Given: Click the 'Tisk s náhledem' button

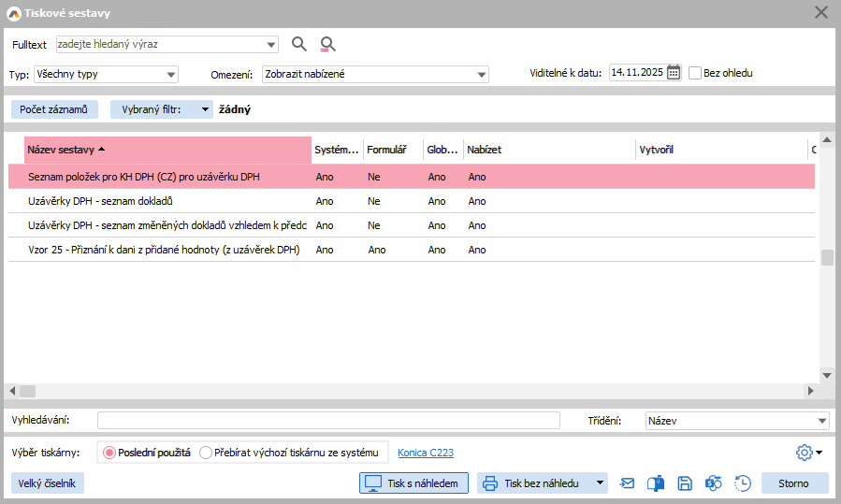Looking at the screenshot, I should tap(413, 483).
